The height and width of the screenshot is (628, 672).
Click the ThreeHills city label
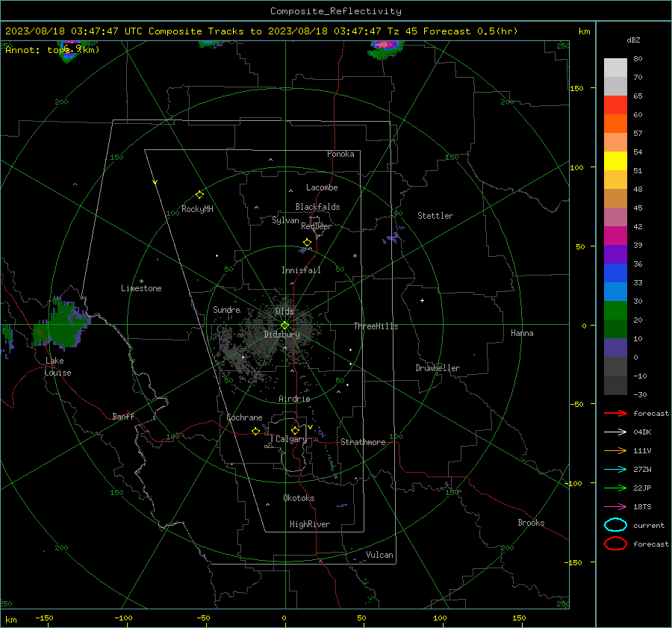click(376, 326)
